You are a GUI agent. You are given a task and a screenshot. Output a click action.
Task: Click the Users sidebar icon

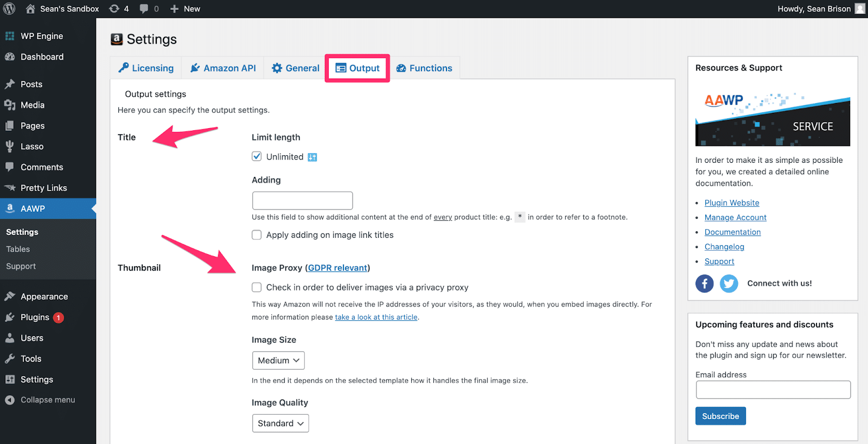click(10, 338)
